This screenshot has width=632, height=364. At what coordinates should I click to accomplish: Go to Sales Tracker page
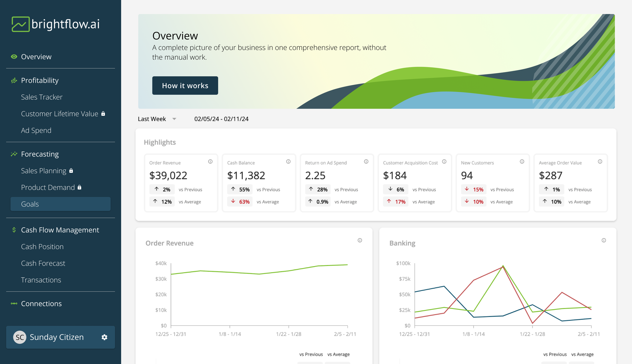42,97
